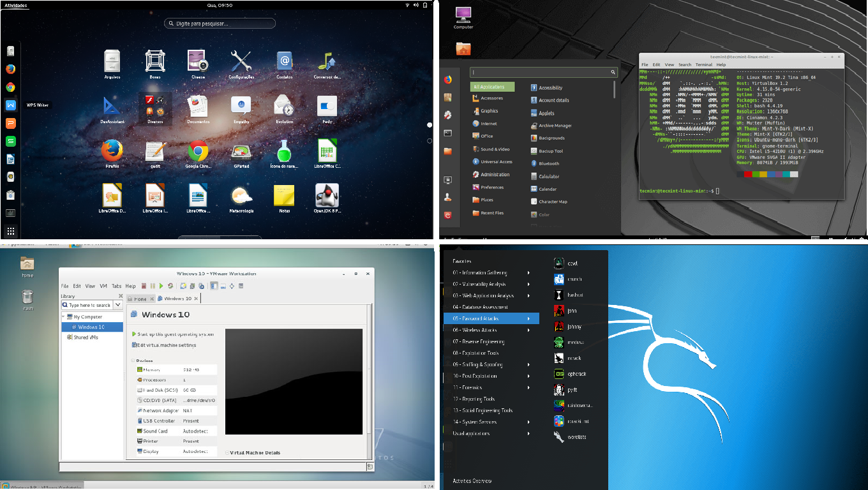Click red power-off icon in VMware toolbar
Screen dimensions: 868x490
pyautogui.click(x=144, y=286)
